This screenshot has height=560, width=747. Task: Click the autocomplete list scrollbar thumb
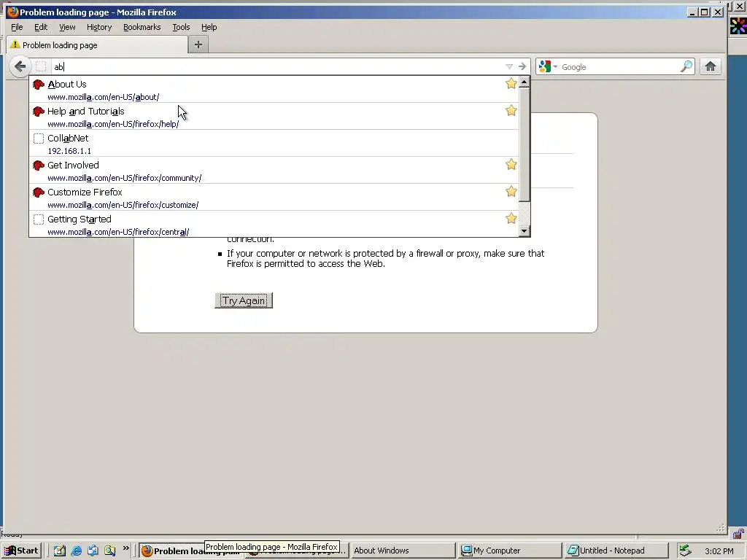[524, 144]
